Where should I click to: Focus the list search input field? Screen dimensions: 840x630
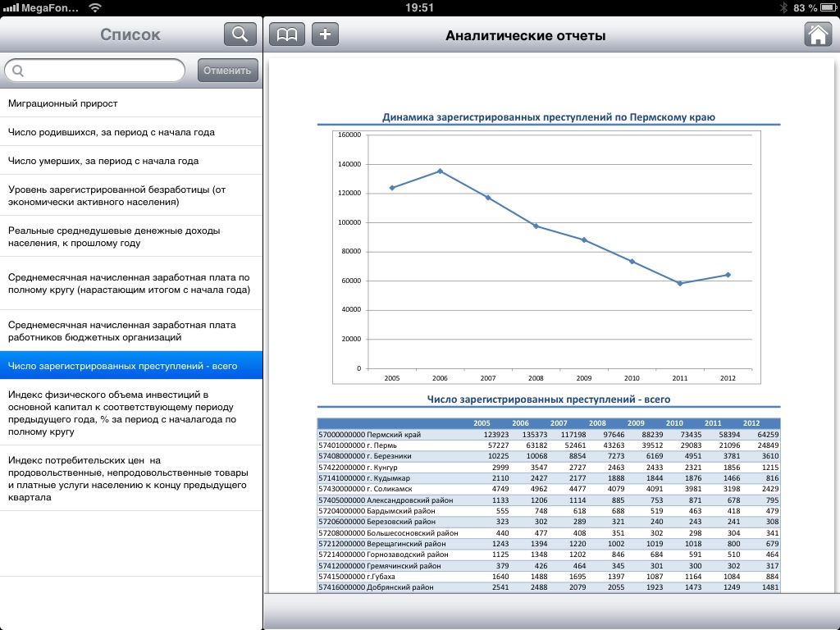coord(98,71)
